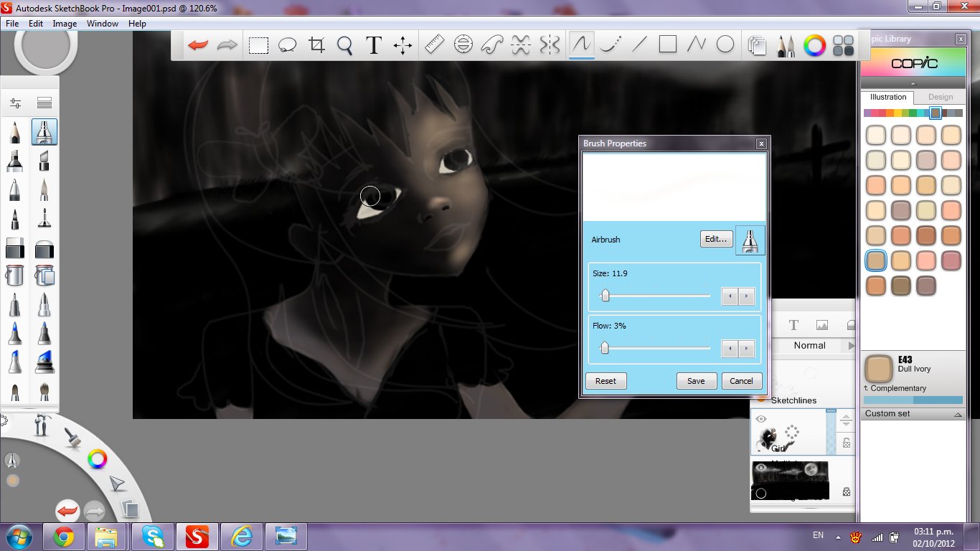Open the Brush palette from toolbar
This screenshot has width=980, height=551.
(786, 45)
